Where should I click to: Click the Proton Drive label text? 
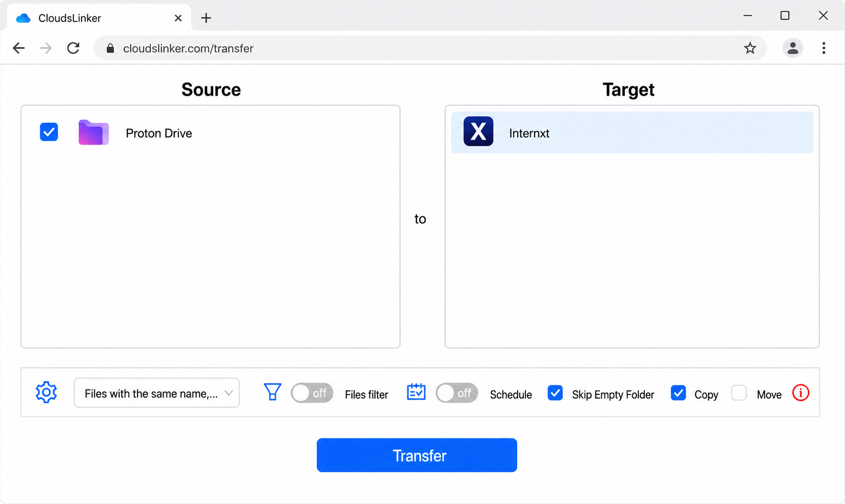click(159, 133)
